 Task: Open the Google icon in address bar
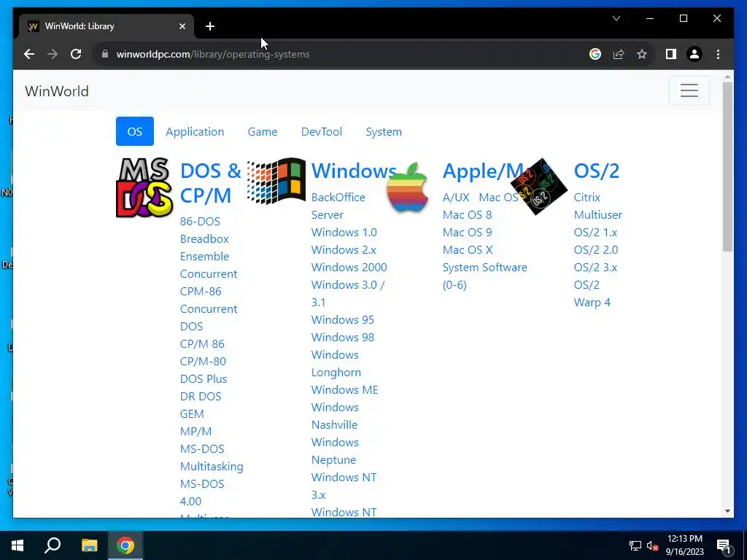pyautogui.click(x=595, y=54)
